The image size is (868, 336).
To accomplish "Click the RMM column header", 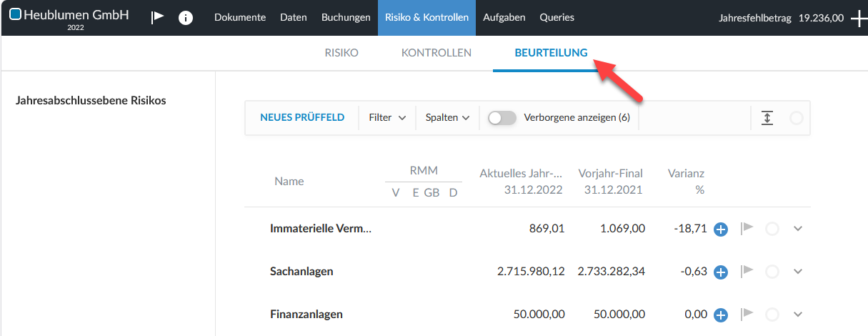I will coord(424,171).
